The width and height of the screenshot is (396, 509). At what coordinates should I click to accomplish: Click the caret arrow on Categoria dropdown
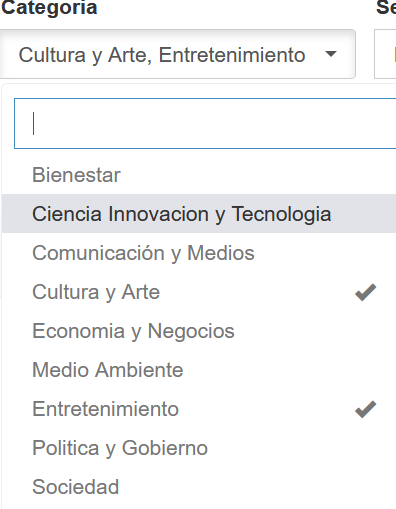331,54
